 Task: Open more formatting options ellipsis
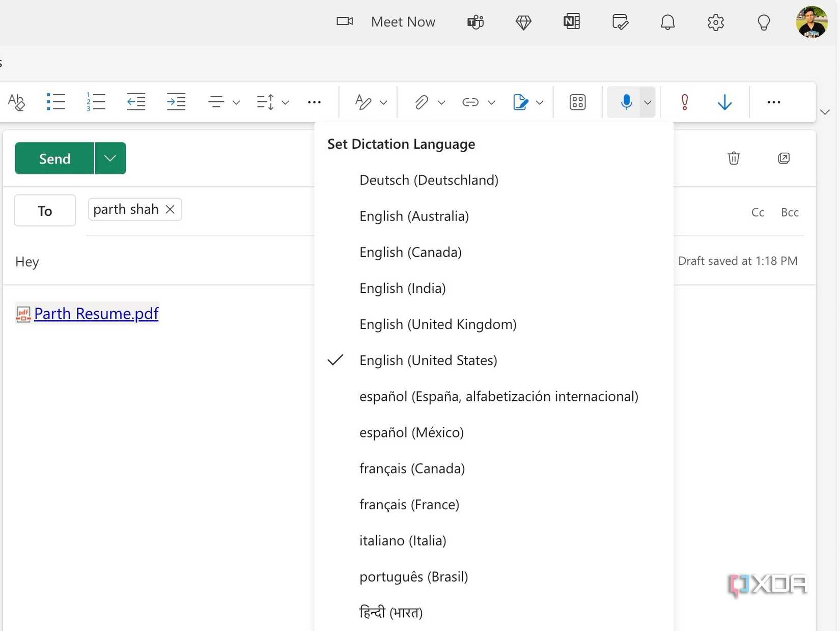315,102
